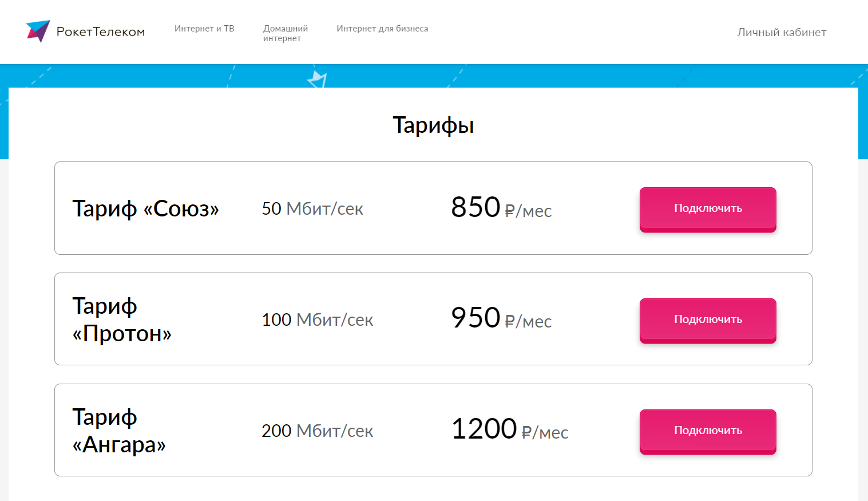
Task: Click the 850 ₽/мес price
Action: (501, 208)
